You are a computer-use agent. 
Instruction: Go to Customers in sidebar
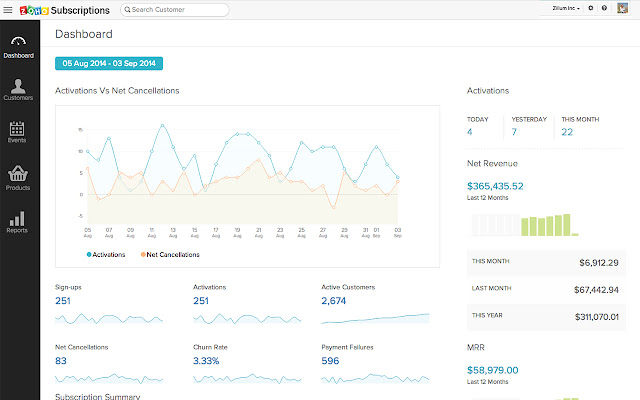pyautogui.click(x=18, y=89)
